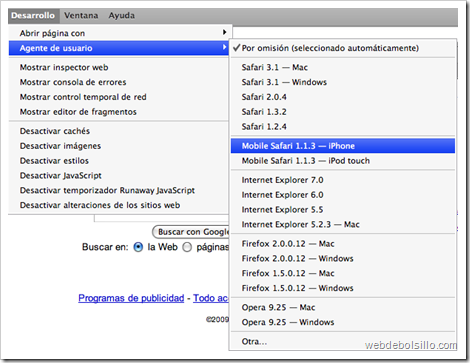Toggle Desactivar estilos option
This screenshot has width=470, height=363.
coord(118,161)
